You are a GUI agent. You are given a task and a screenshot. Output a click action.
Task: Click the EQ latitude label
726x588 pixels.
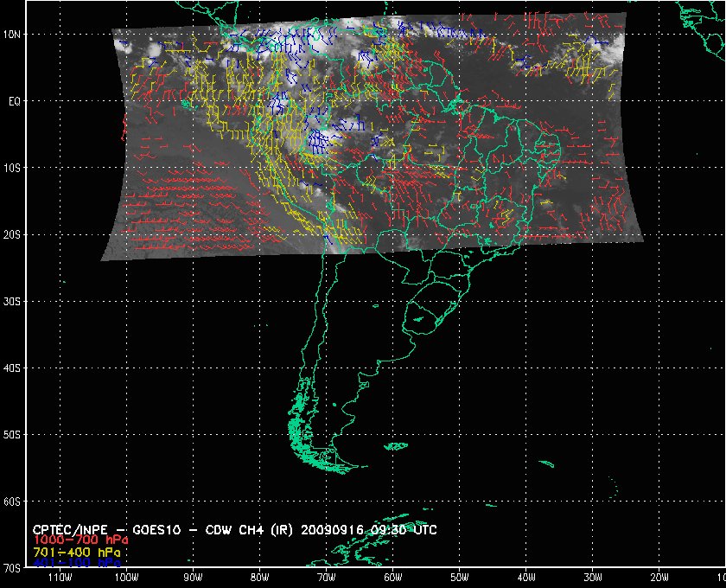(x=15, y=101)
